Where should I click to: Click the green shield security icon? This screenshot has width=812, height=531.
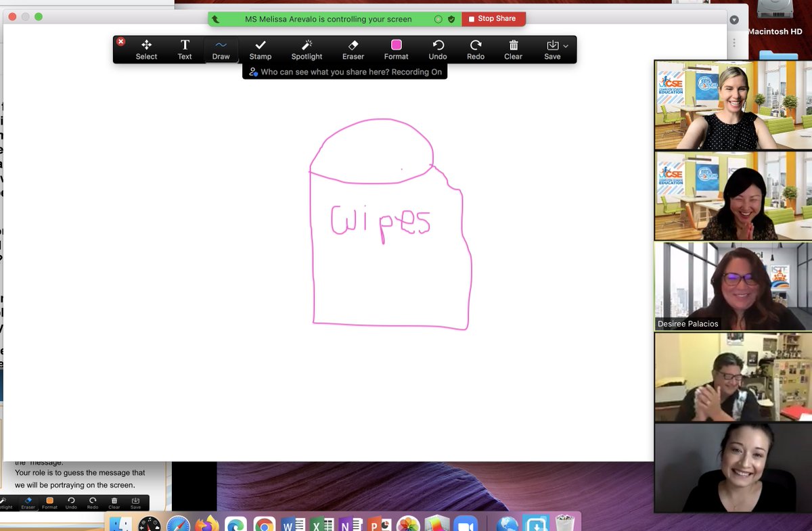pyautogui.click(x=451, y=20)
